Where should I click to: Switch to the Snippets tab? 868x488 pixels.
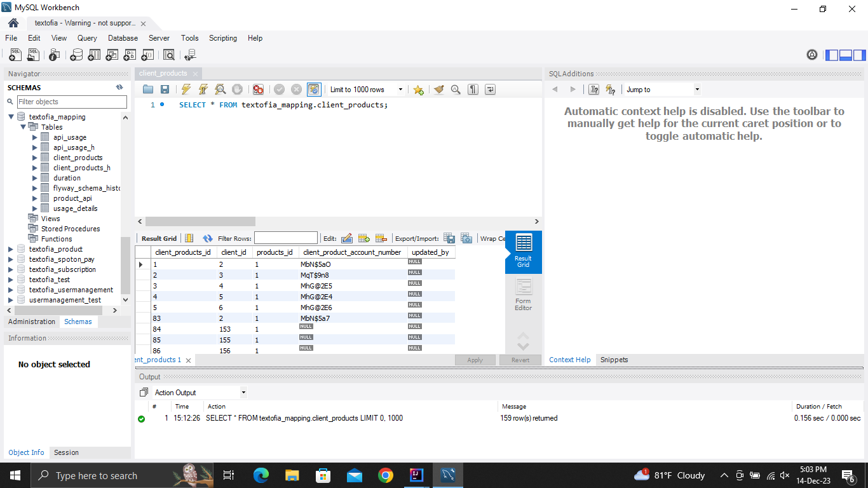pos(614,360)
